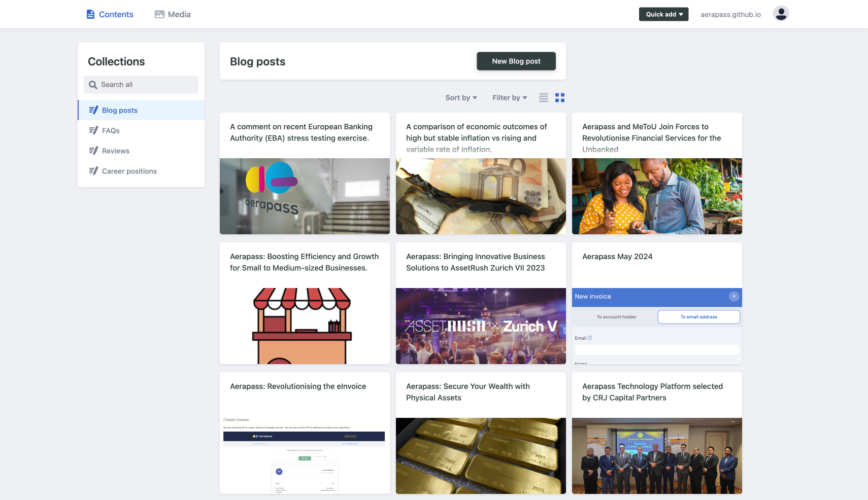868x500 pixels.
Task: Open the Quick add dropdown
Action: point(663,14)
